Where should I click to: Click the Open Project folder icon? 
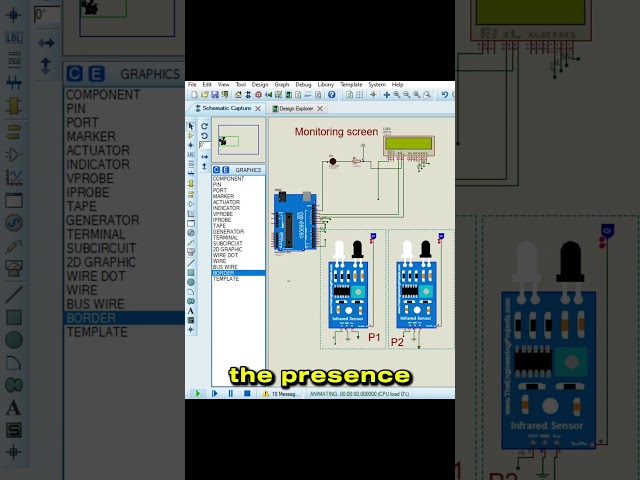tap(204, 95)
